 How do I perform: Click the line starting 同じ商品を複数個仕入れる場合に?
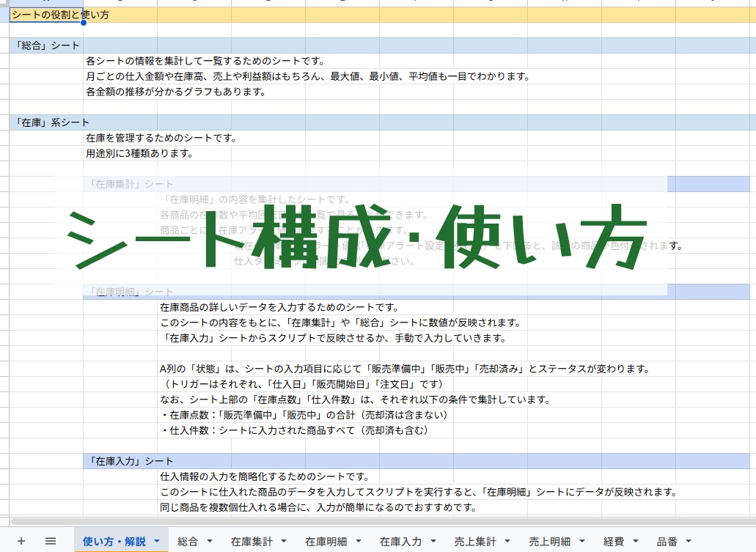click(319, 507)
